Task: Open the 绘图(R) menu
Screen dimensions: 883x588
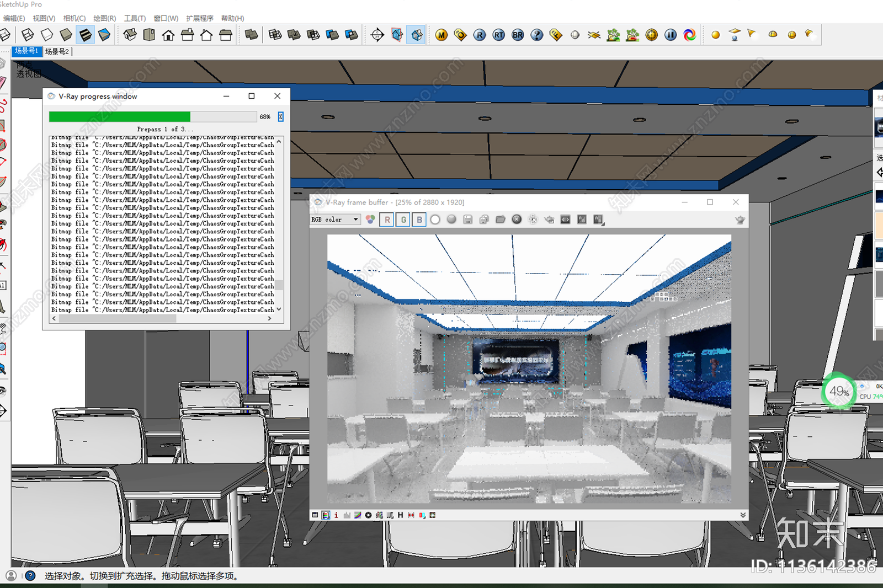Action: click(105, 18)
